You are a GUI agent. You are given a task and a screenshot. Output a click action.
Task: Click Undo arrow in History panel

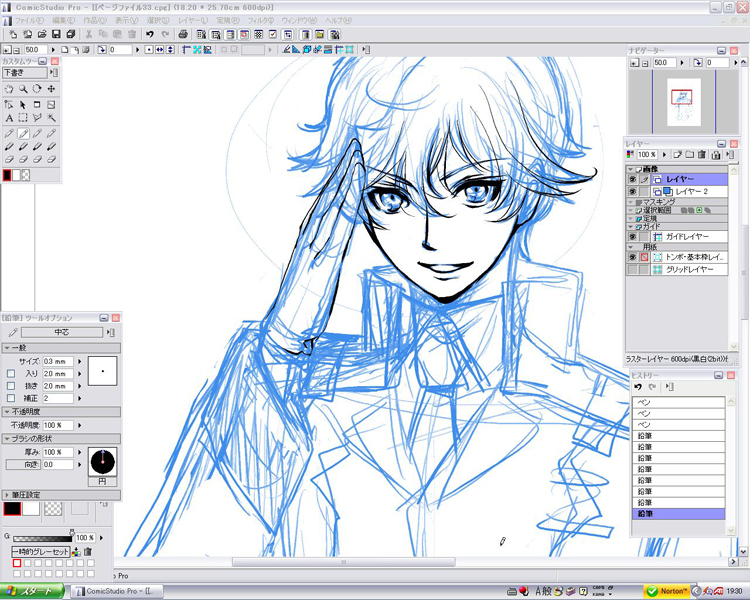(638, 387)
